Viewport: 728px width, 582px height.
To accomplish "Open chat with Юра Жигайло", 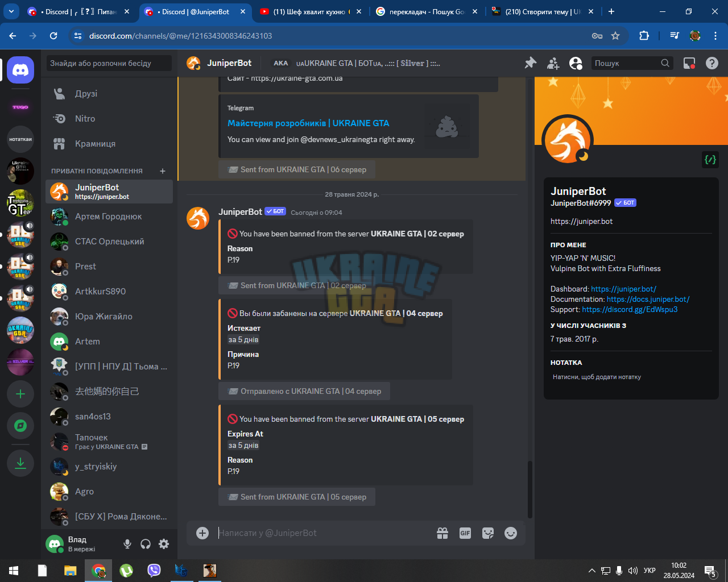I will click(109, 317).
